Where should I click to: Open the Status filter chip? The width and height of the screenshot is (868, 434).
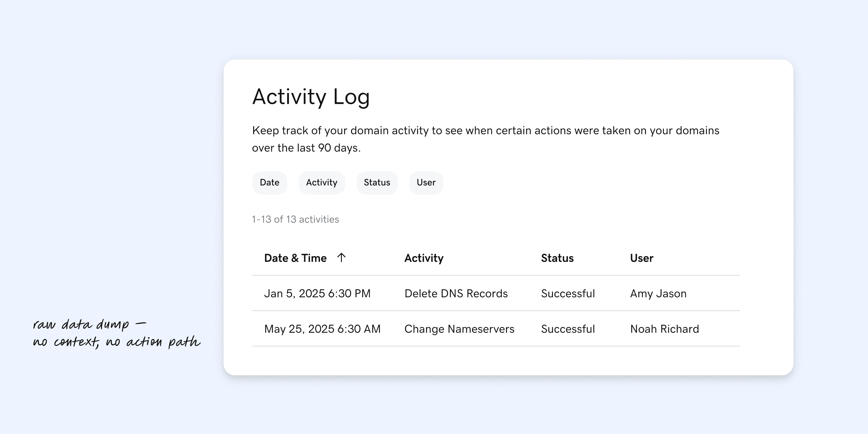377,183
